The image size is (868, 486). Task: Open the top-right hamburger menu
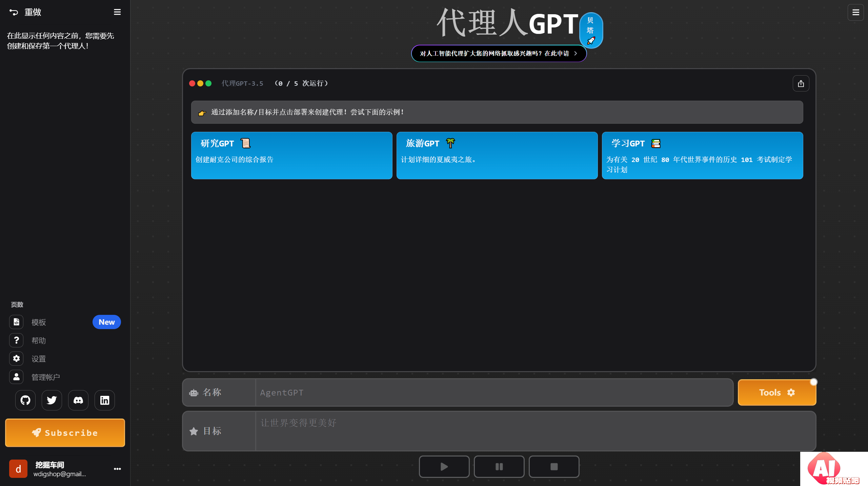[x=856, y=13]
